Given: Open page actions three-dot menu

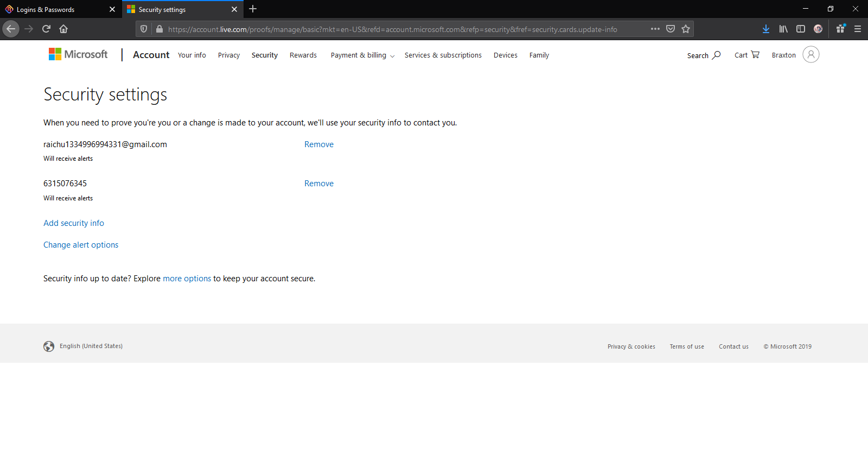Looking at the screenshot, I should click(655, 29).
